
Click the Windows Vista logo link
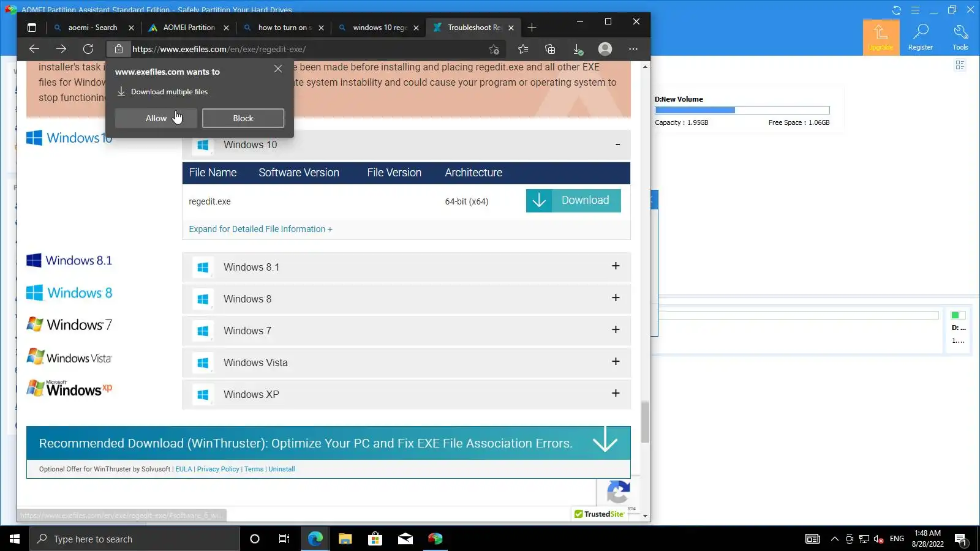coord(69,357)
